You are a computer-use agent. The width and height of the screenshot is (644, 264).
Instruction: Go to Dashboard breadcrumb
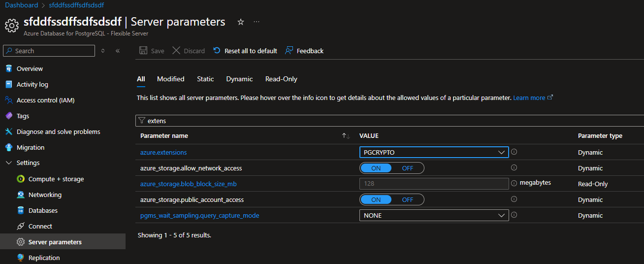21,5
